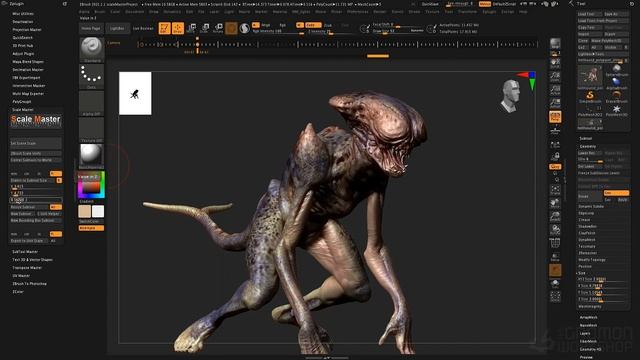This screenshot has height=360, width=640.
Task: Click Set Scene Scale button
Action: coord(36,143)
